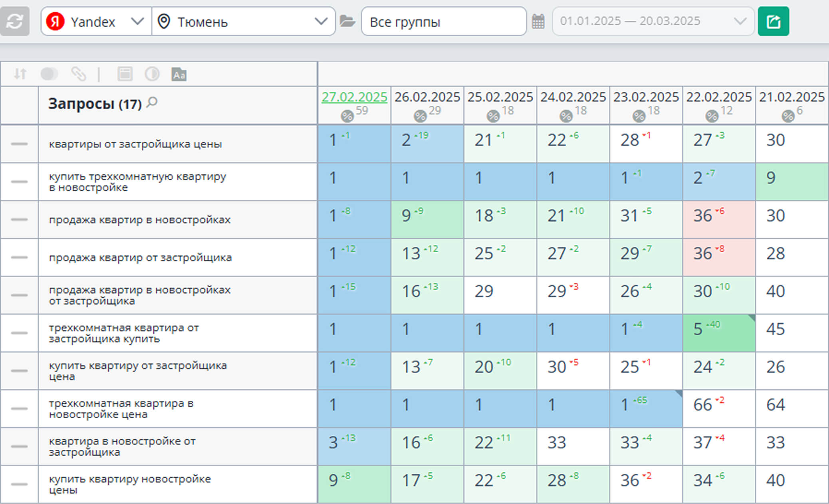Viewport: 829px width, 504px height.
Task: Select query купить квартиру от застройщика цена
Action: pos(138,371)
